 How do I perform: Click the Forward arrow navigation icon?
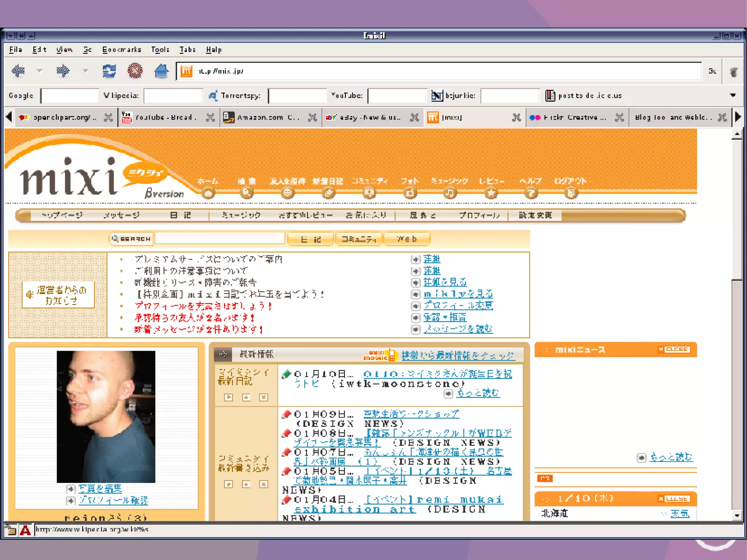[63, 71]
